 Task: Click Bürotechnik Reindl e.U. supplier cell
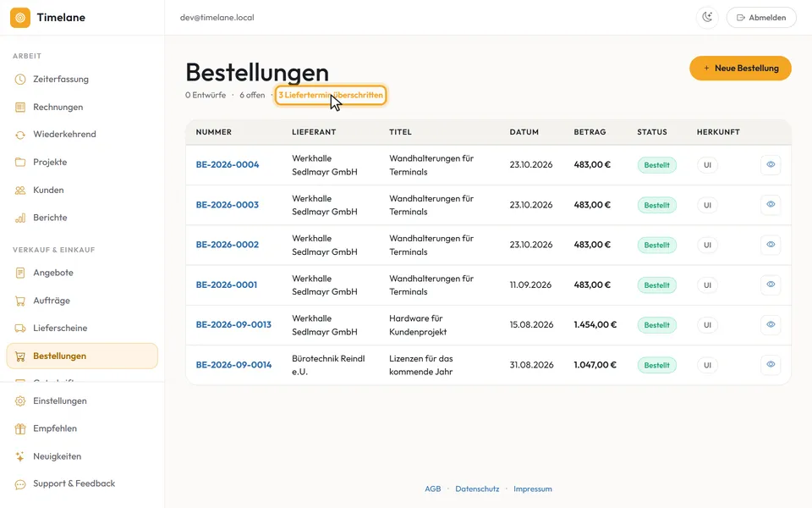328,365
